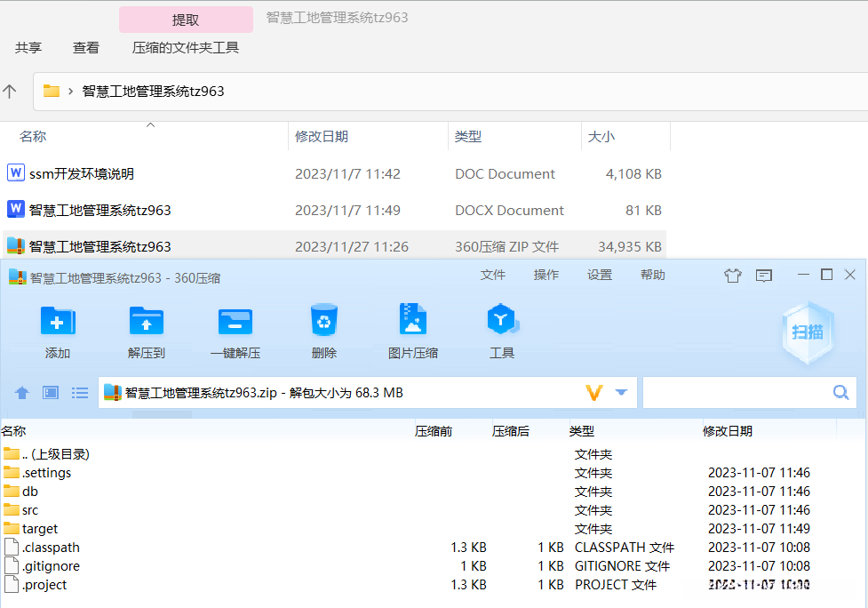Go up one level in 360压缩 archive
The height and width of the screenshot is (608, 868).
coord(22,393)
